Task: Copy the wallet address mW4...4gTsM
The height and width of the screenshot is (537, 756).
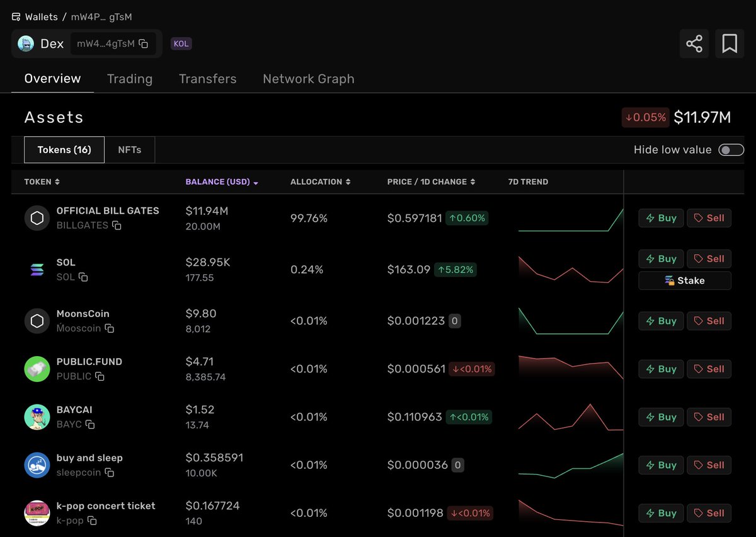Action: point(144,43)
